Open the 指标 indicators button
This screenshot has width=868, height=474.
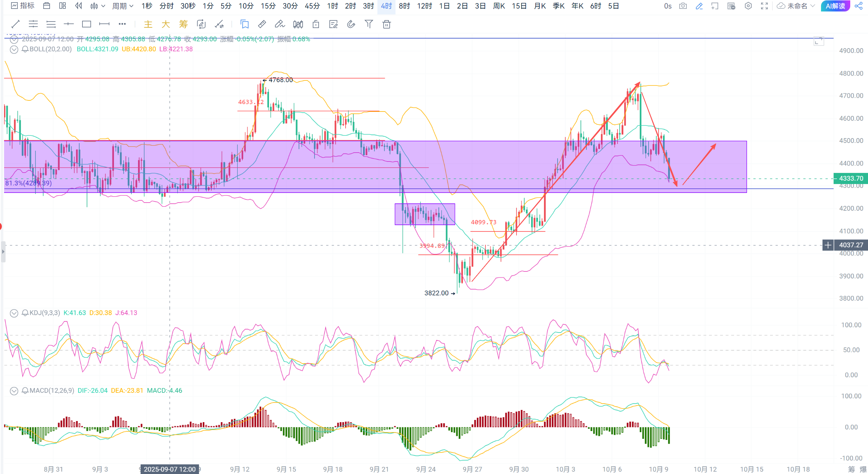[x=23, y=6]
